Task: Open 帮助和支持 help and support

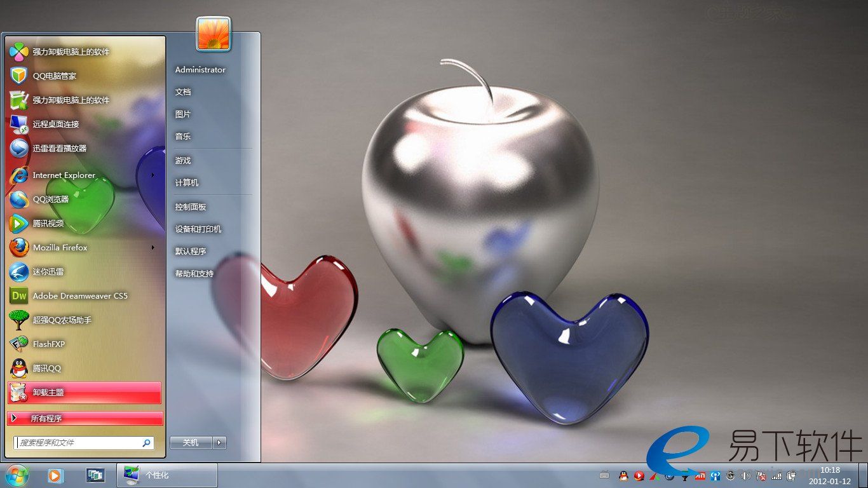Action: pyautogui.click(x=194, y=274)
